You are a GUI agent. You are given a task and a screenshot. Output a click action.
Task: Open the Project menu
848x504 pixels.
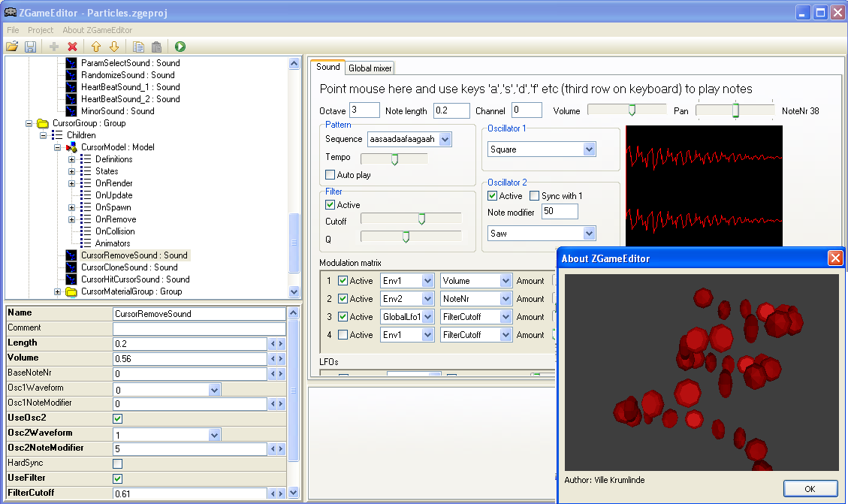[41, 30]
